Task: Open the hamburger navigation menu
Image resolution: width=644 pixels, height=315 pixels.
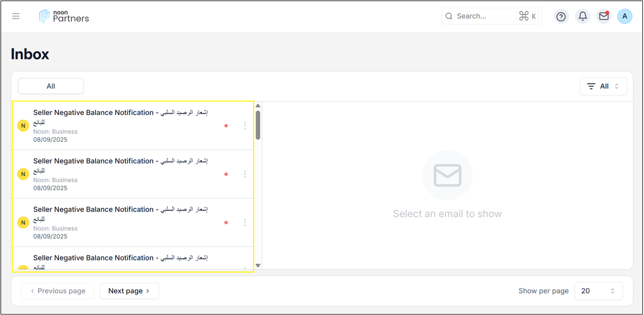Action: tap(16, 16)
